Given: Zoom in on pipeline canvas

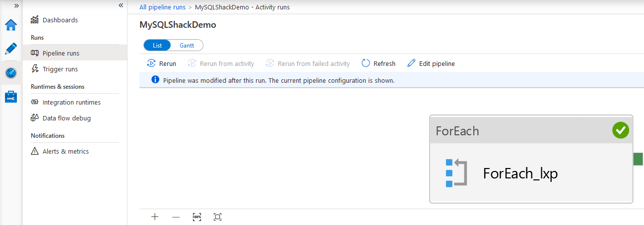Looking at the screenshot, I should tap(155, 217).
